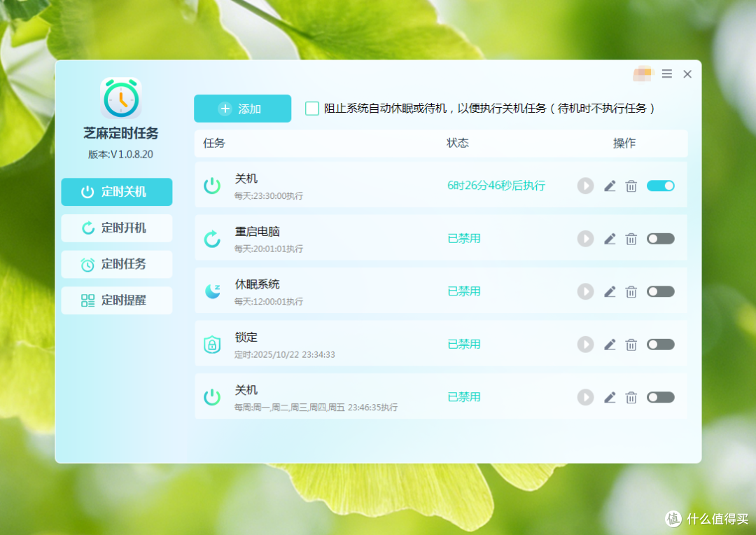Click the 操作 column header

[x=624, y=144]
